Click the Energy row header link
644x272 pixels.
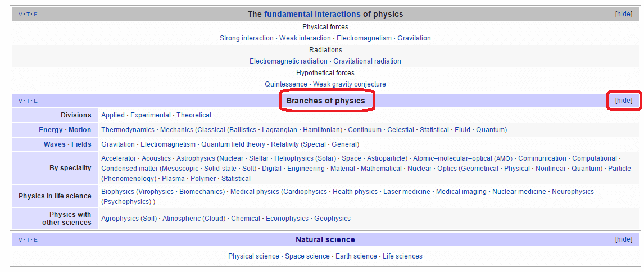(x=51, y=130)
